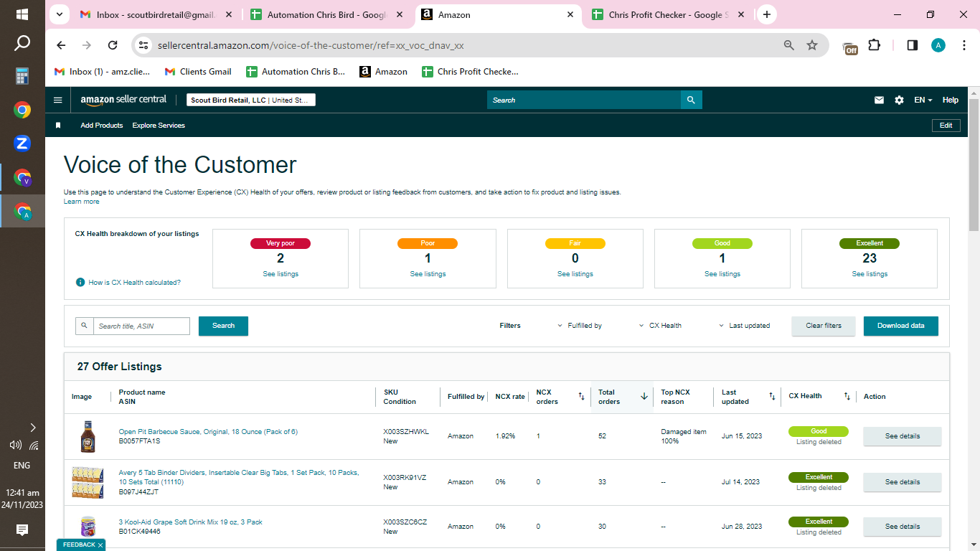The height and width of the screenshot is (551, 980).
Task: See listings under Excellent
Action: tap(870, 274)
